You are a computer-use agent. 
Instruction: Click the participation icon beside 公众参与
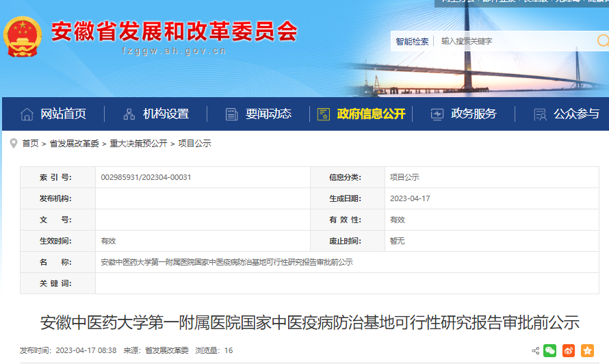tap(540, 114)
